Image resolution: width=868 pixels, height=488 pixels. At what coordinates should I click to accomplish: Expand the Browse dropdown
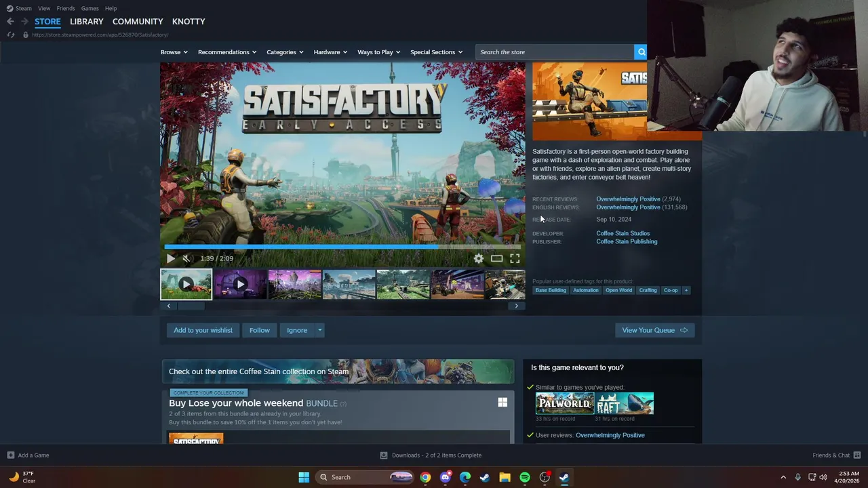tap(174, 52)
